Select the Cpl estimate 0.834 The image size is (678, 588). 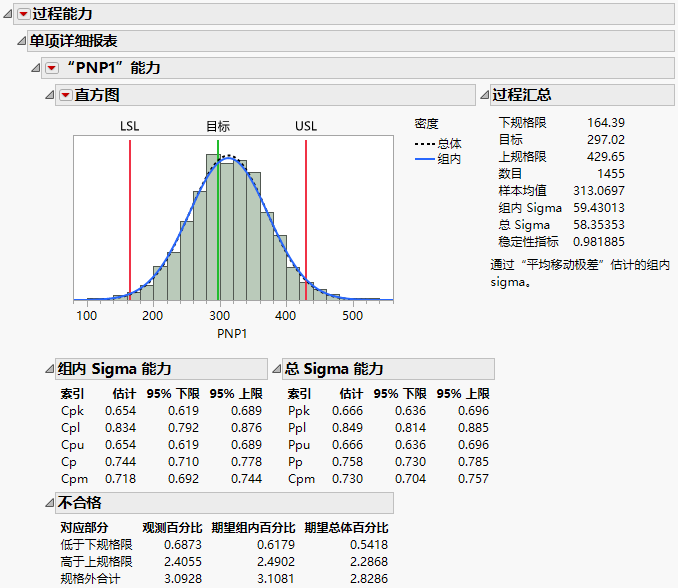pos(121,428)
